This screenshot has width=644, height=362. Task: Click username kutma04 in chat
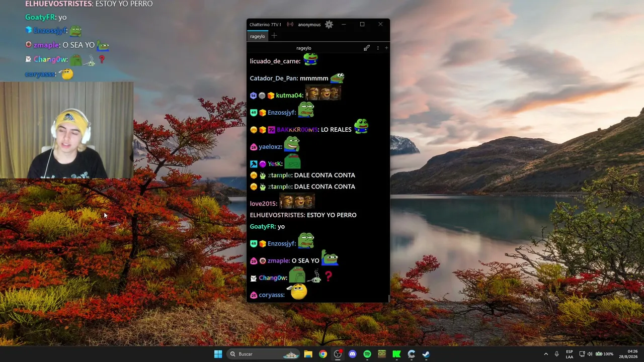click(x=289, y=96)
